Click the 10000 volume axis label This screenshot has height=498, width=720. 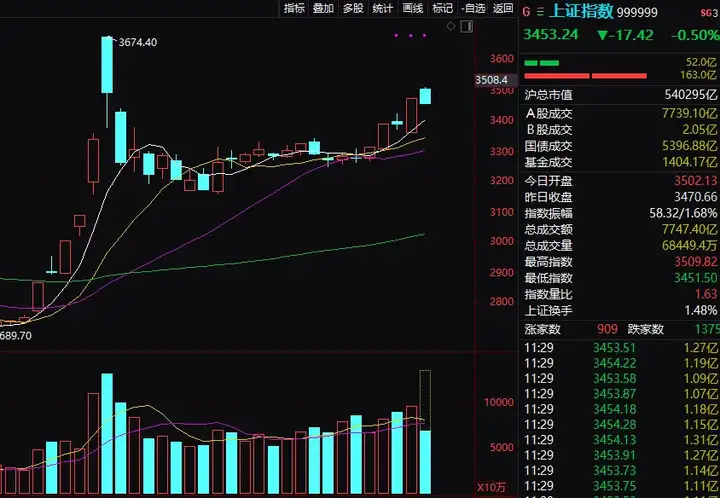(x=499, y=402)
